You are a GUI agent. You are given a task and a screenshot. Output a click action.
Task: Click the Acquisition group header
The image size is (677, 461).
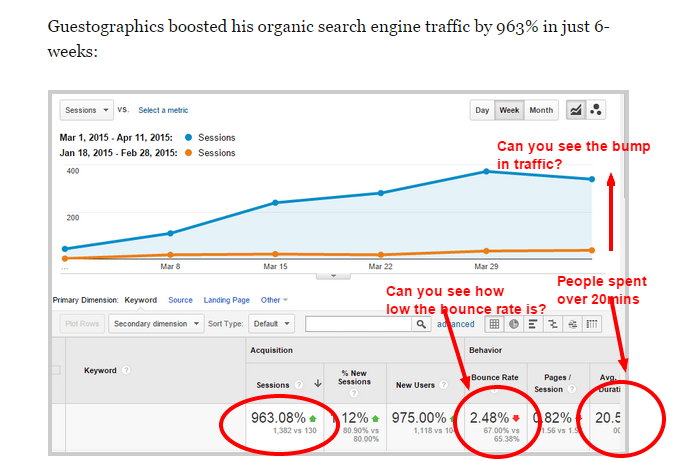[x=271, y=350]
